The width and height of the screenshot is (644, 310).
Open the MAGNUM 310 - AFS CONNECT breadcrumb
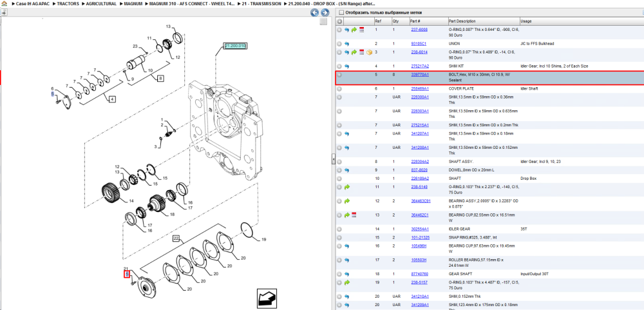click(193, 3)
